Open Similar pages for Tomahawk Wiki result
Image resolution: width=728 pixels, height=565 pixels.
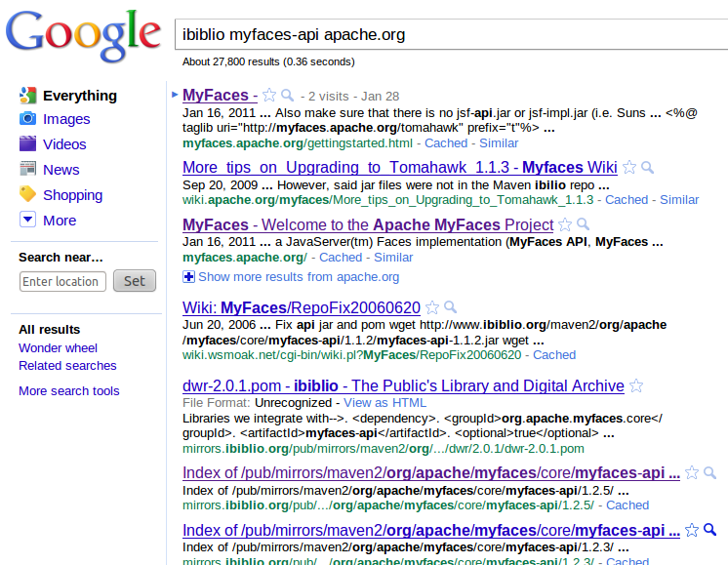click(679, 200)
